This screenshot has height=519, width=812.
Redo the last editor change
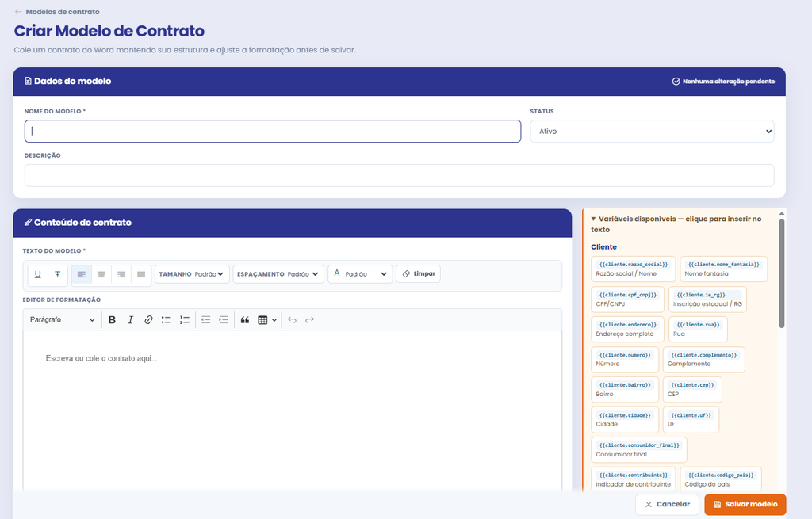coord(310,320)
